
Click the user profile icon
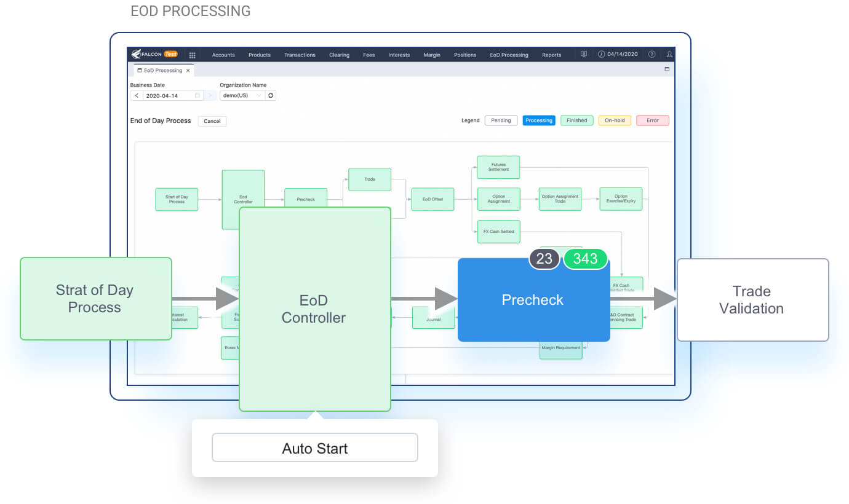pos(668,54)
